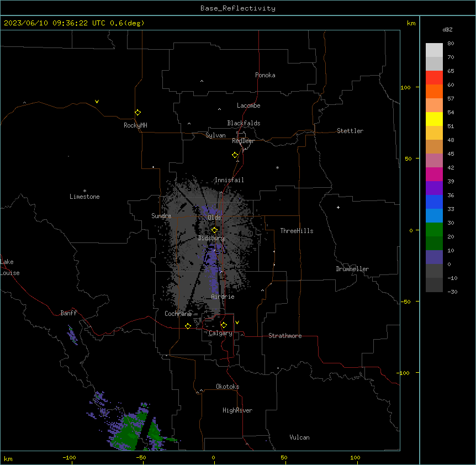Screen dimensions: 476x465
Task: Select the yellow 54-51 dBZ legend swatch
Action: (x=434, y=119)
